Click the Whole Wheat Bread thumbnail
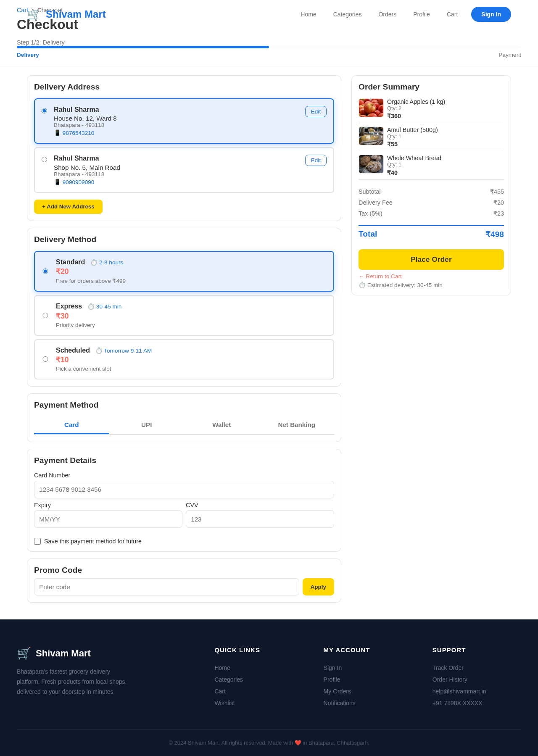This screenshot has height=756, width=538. [371, 164]
